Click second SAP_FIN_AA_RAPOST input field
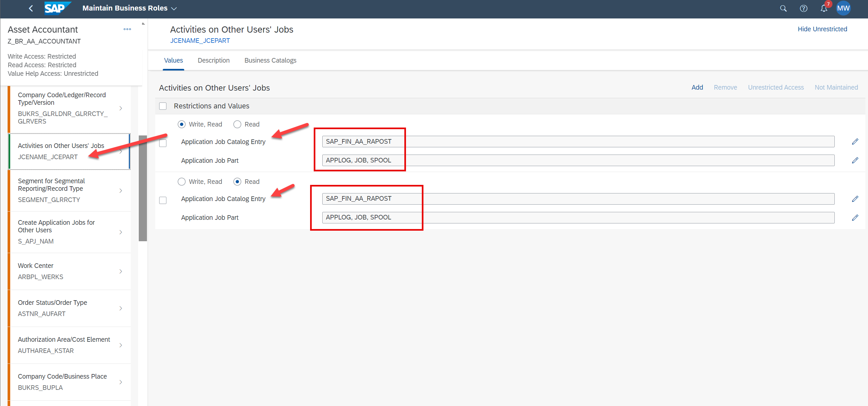This screenshot has width=868, height=406. [578, 199]
